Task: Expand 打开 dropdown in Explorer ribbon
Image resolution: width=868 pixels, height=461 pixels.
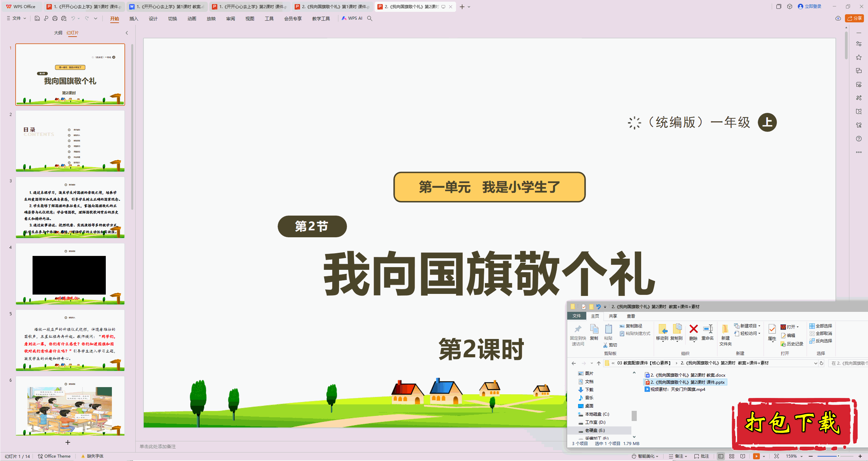Action: tap(790, 327)
